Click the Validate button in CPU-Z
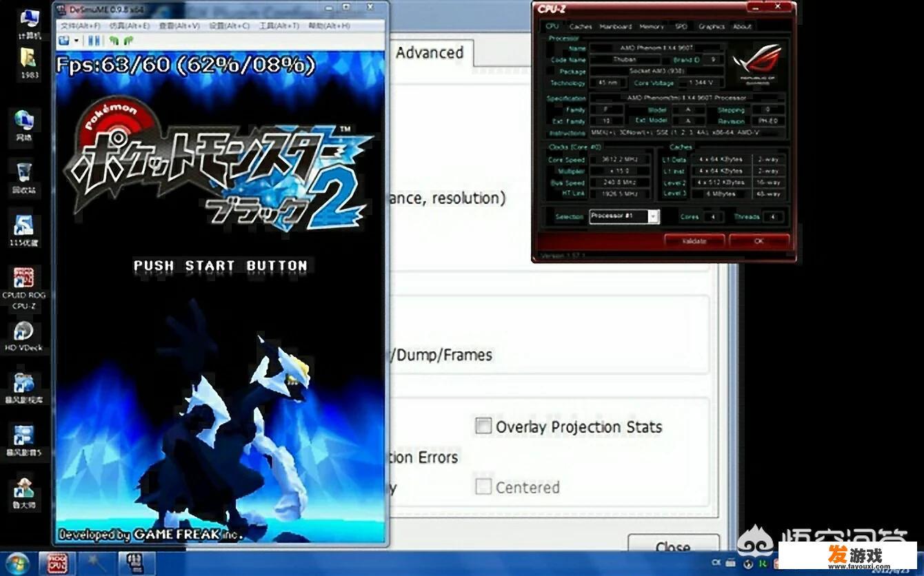 point(694,241)
